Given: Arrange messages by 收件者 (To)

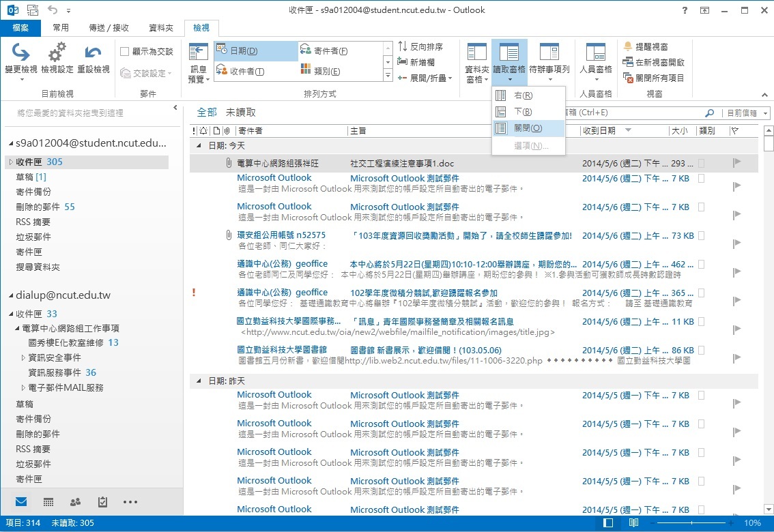Looking at the screenshot, I should pos(256,71).
